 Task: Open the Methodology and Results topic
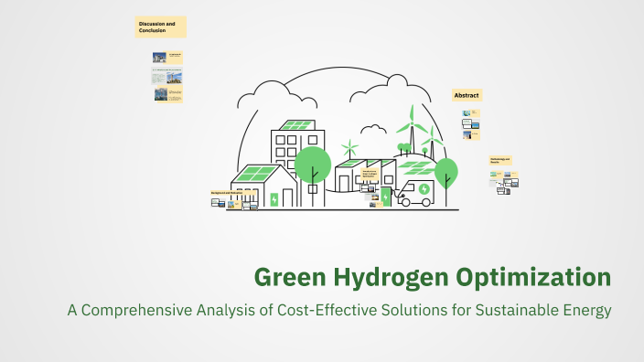500,161
